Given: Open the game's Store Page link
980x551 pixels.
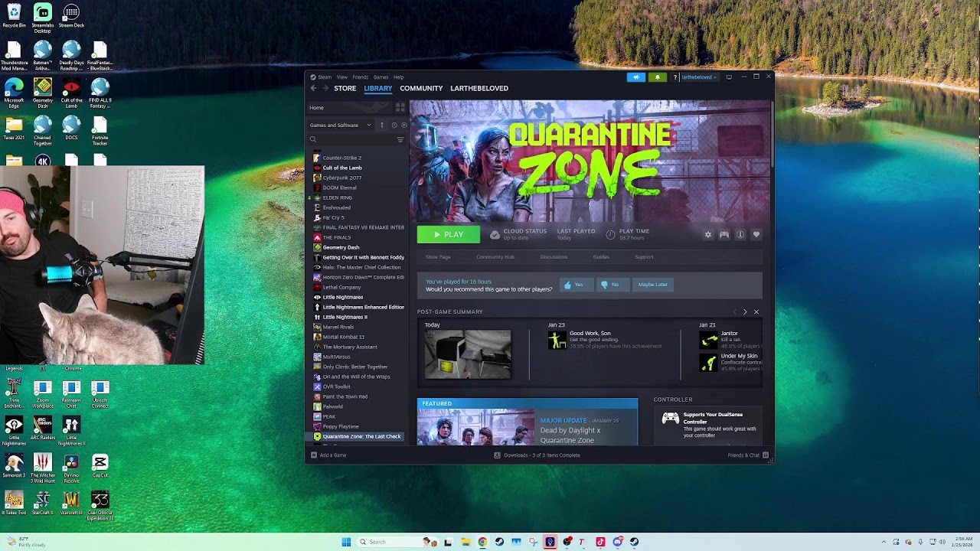Looking at the screenshot, I should [438, 257].
